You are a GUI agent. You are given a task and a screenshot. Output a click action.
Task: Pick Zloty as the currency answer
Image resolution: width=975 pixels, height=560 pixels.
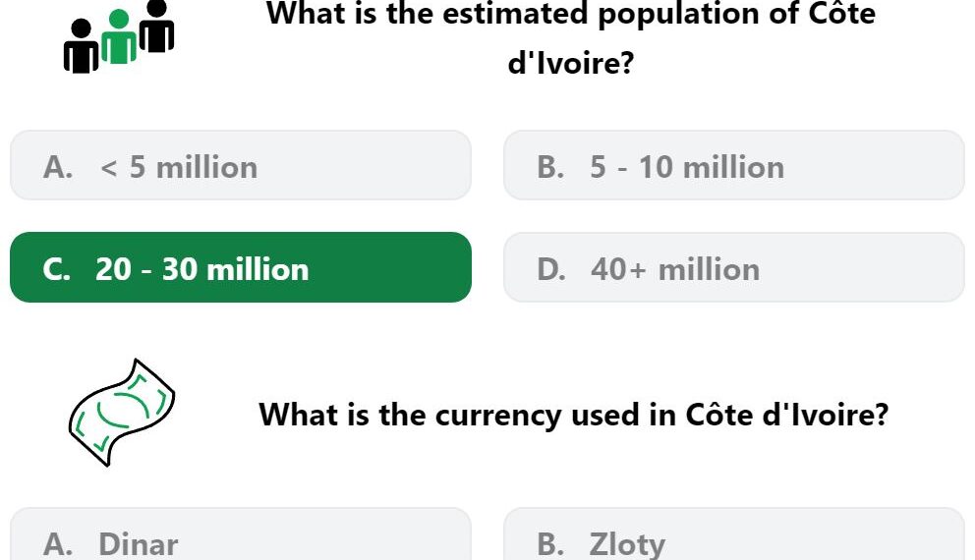pos(734,534)
